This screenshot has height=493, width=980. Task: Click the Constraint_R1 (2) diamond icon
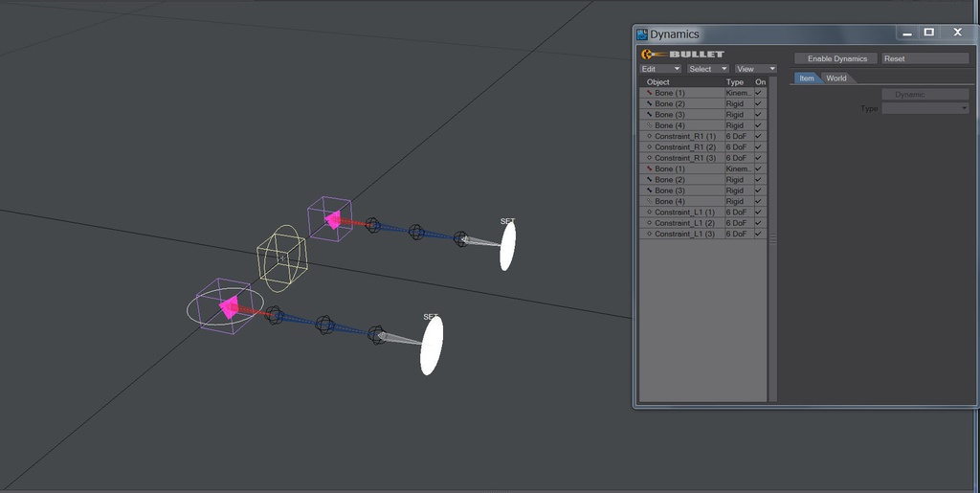click(x=650, y=147)
